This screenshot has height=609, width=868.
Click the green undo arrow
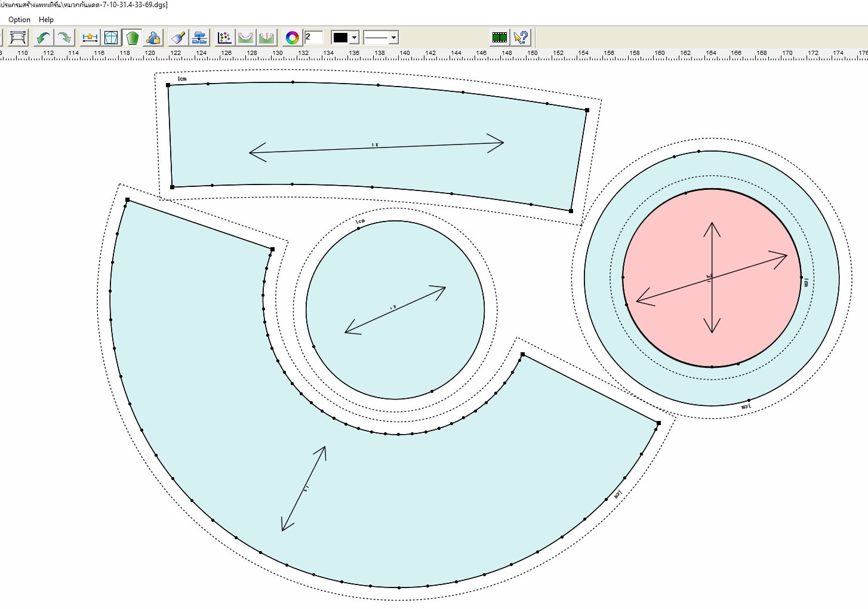pyautogui.click(x=43, y=38)
